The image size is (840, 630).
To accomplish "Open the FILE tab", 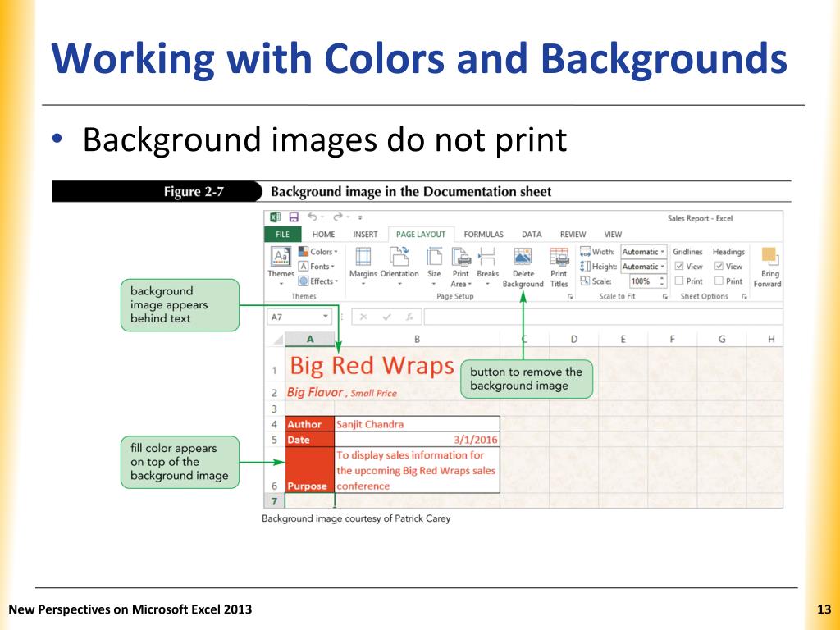I will pos(283,234).
